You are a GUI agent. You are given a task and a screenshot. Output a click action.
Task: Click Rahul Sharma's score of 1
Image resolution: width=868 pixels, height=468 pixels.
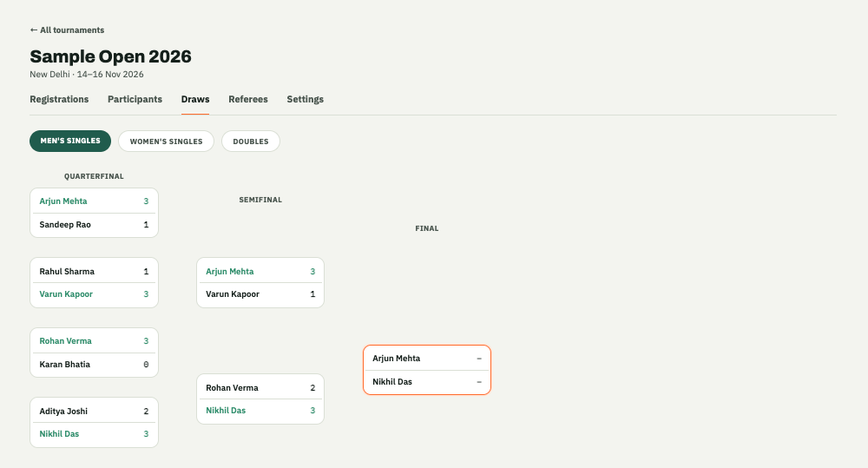[x=146, y=272]
